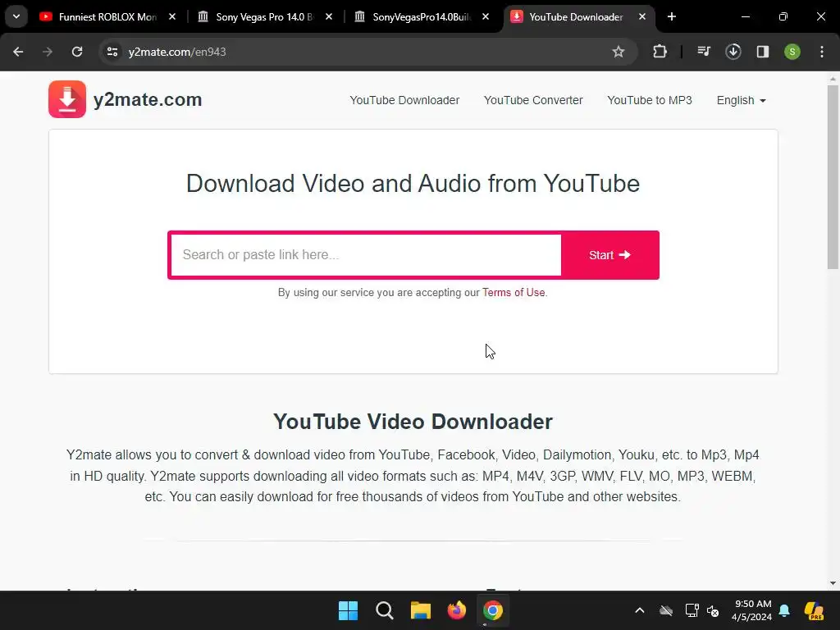This screenshot has height=630, width=840.
Task: Open File Explorer from the taskbar
Action: coord(421,610)
